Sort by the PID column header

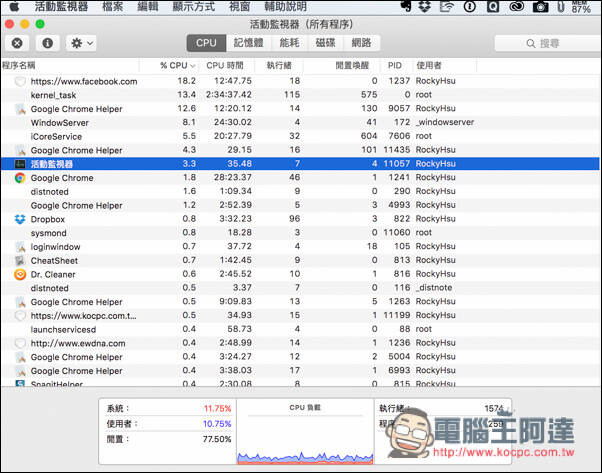[x=394, y=66]
